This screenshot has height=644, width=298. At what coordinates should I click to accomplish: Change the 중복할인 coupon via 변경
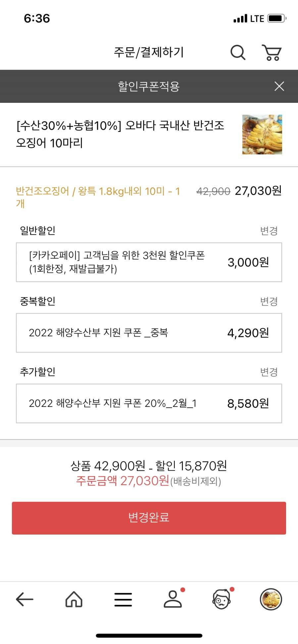pyautogui.click(x=269, y=302)
